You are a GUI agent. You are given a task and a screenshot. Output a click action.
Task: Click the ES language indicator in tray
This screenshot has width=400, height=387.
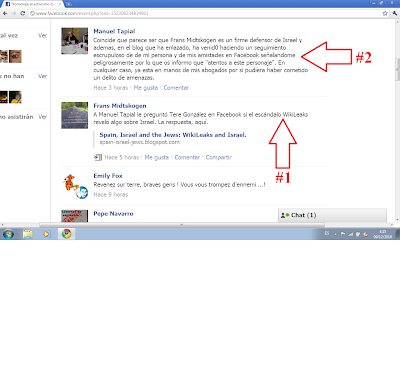point(327,234)
